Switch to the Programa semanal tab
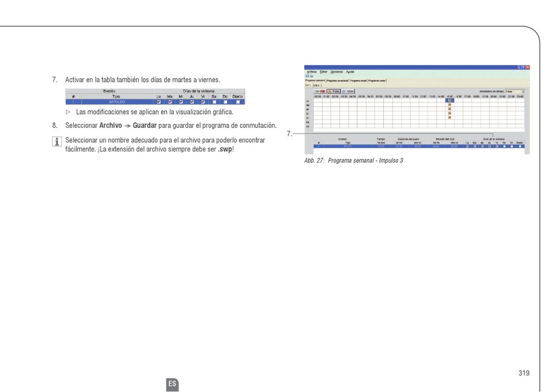Screen dimensions: 556x392 [315, 81]
